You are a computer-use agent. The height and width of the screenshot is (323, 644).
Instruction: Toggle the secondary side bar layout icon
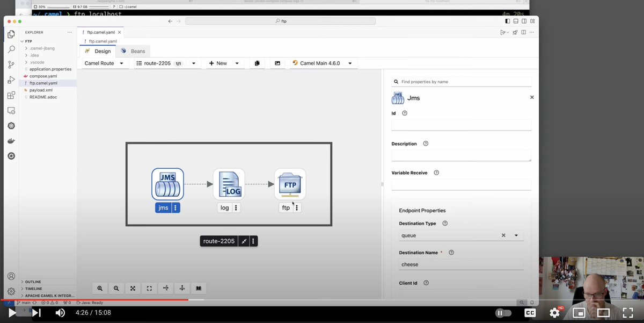pyautogui.click(x=524, y=21)
